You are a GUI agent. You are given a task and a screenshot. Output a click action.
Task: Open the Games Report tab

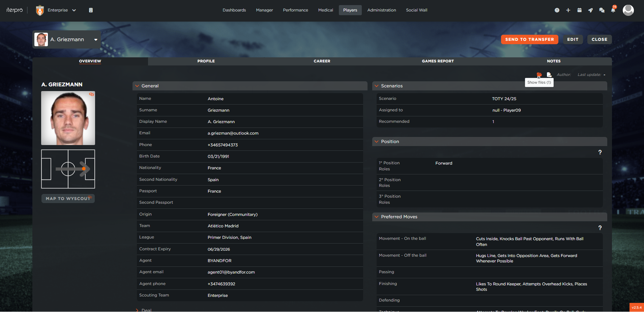click(438, 61)
